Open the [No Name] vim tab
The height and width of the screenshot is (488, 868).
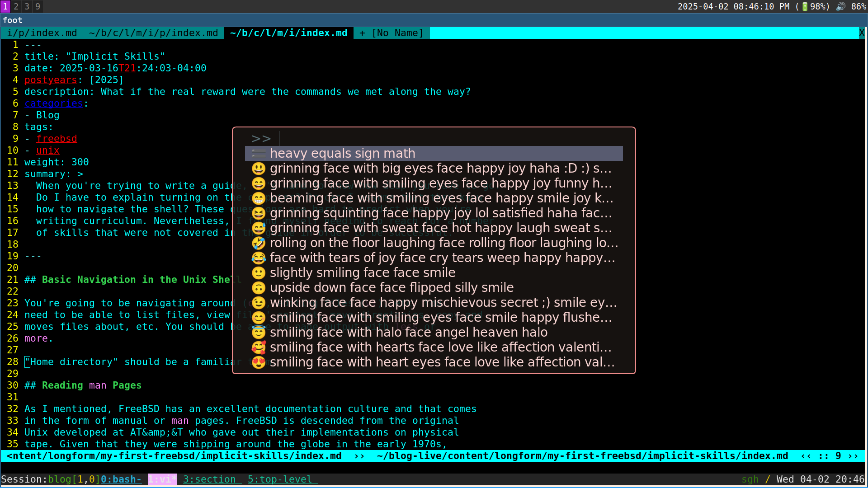coord(392,33)
